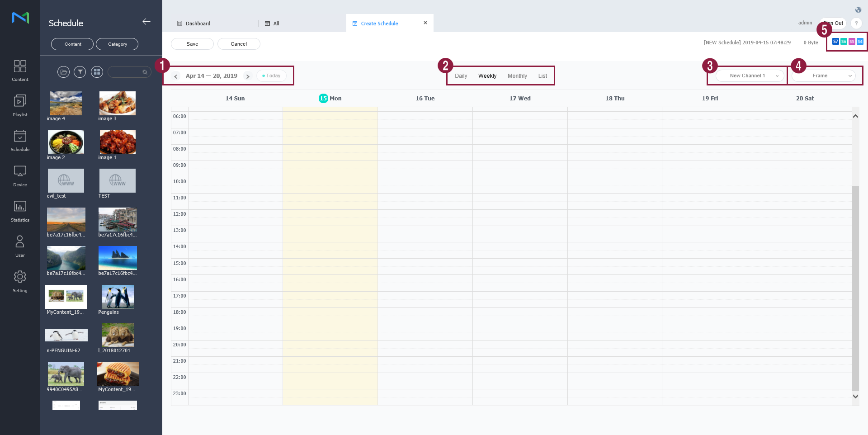The image size is (868, 435).
Task: Toggle the Category filter pill
Action: 117,44
